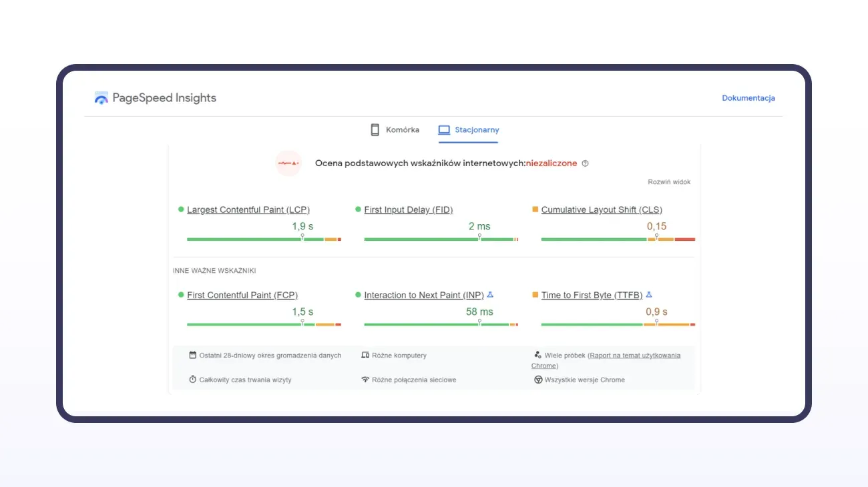
Task: Click the CLS value 0,15
Action: (x=657, y=226)
